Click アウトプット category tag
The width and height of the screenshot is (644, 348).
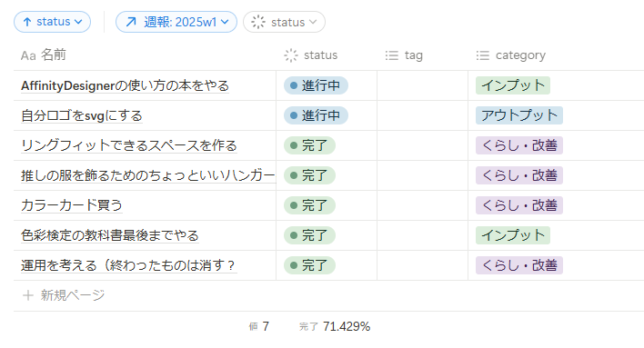pyautogui.click(x=519, y=115)
